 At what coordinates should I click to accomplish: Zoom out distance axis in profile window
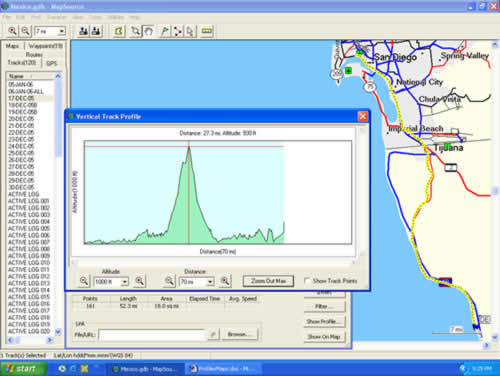coord(170,281)
